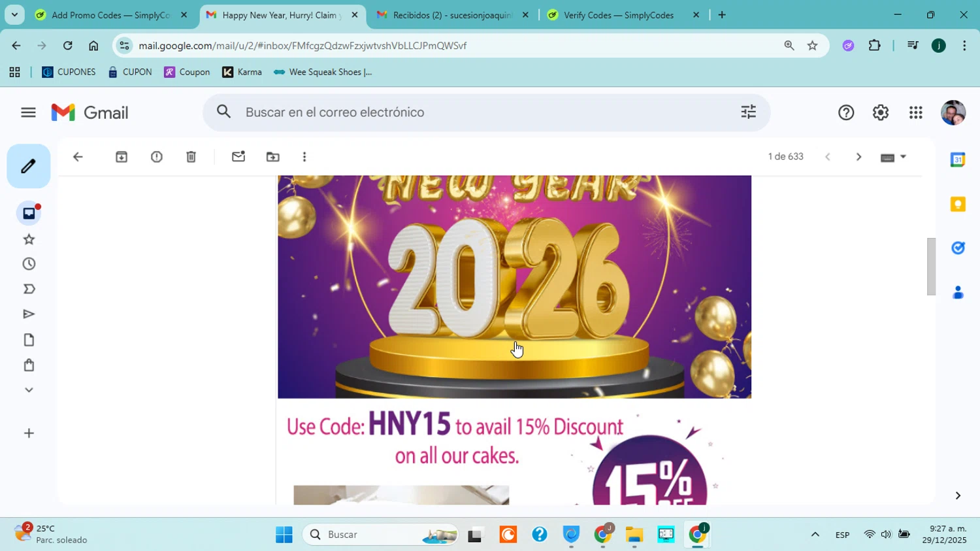980x551 pixels.
Task: Open CUPONES bookmark
Action: point(69,72)
